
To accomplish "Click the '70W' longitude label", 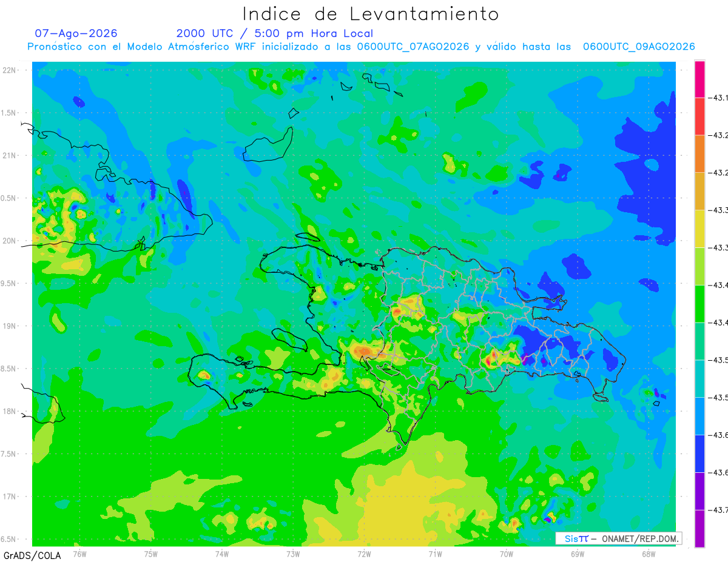I will [x=506, y=554].
